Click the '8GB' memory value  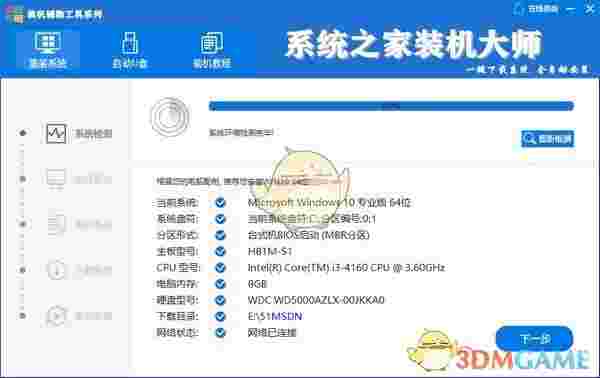tap(257, 284)
